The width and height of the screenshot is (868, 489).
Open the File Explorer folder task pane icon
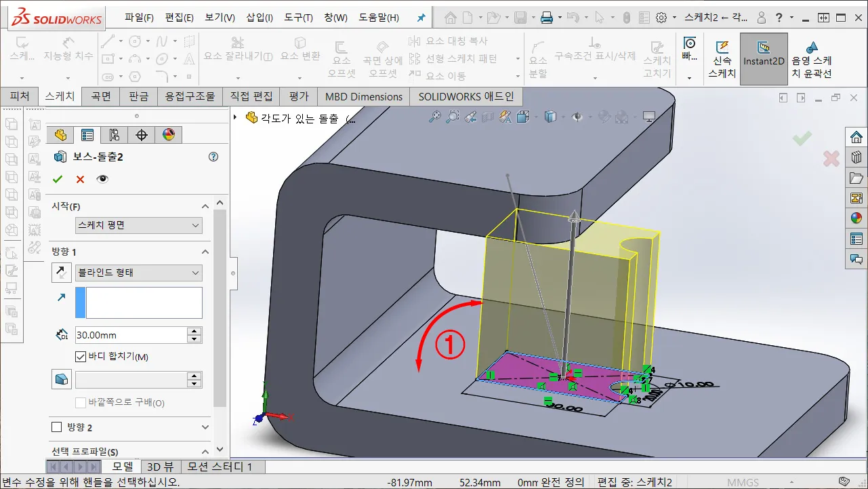coord(856,178)
